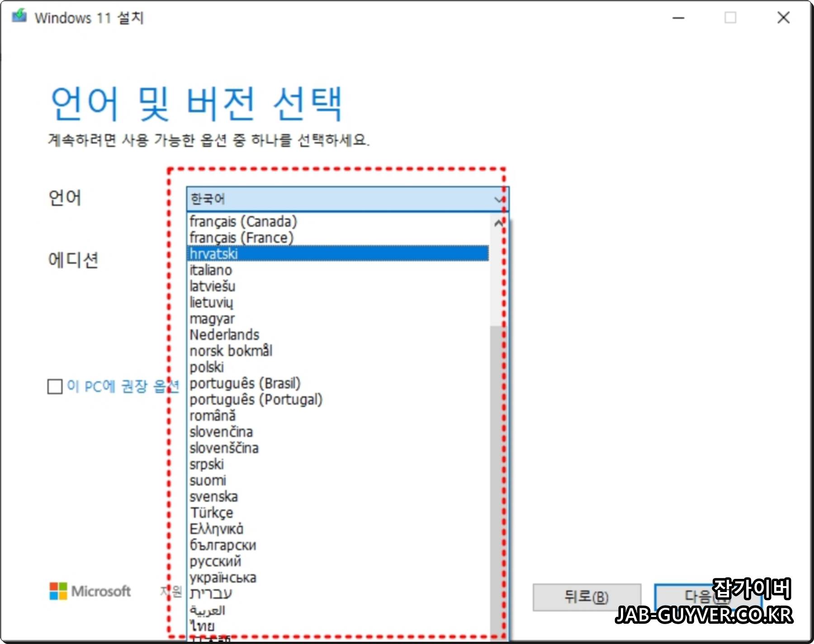This screenshot has height=644, width=814.
Task: Select norsk bokmål language
Action: (338, 351)
